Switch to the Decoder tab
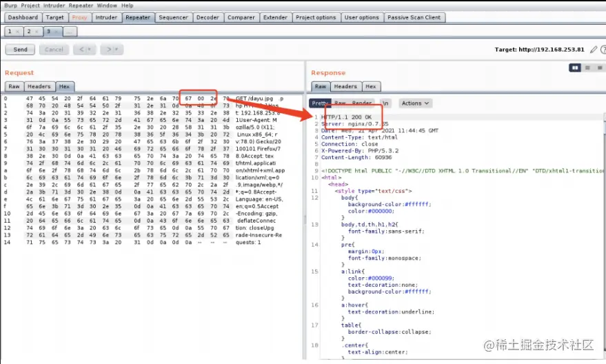606x364 pixels. point(208,17)
